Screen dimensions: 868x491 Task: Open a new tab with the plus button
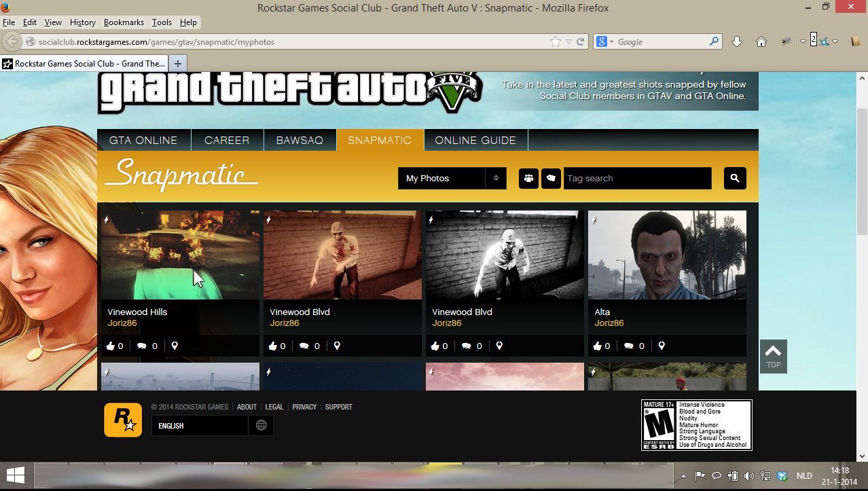(x=178, y=64)
